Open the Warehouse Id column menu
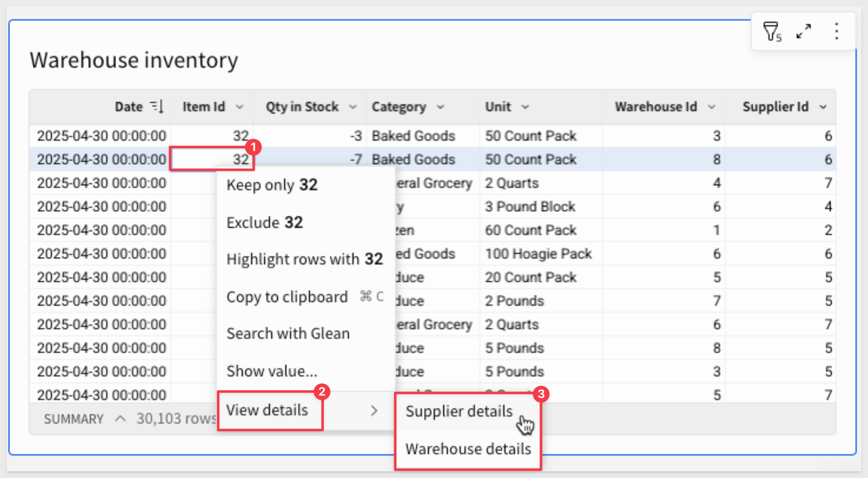 coord(712,107)
